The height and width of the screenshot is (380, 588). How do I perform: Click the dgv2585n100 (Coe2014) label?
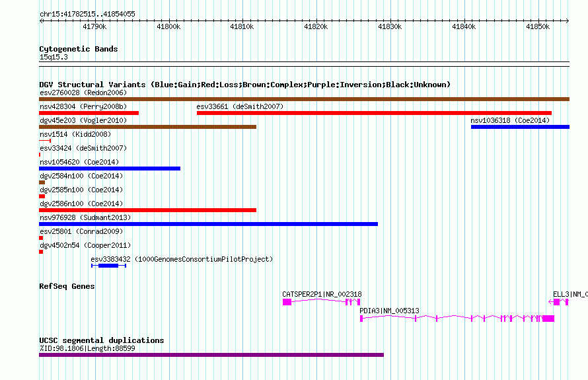[81, 190]
